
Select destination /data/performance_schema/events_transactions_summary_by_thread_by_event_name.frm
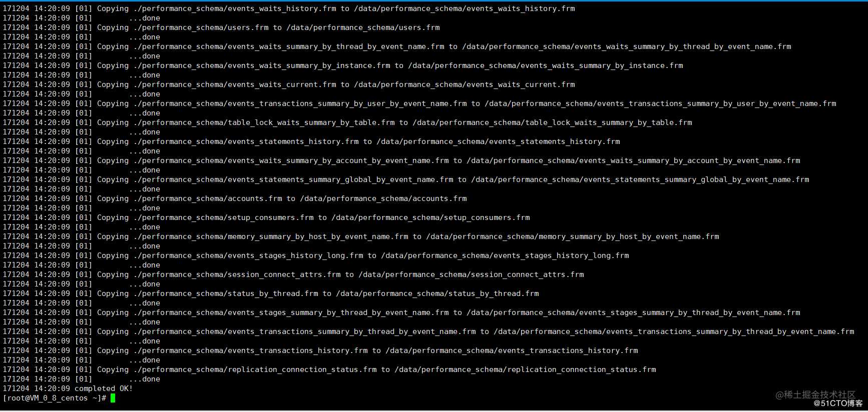coord(674,331)
